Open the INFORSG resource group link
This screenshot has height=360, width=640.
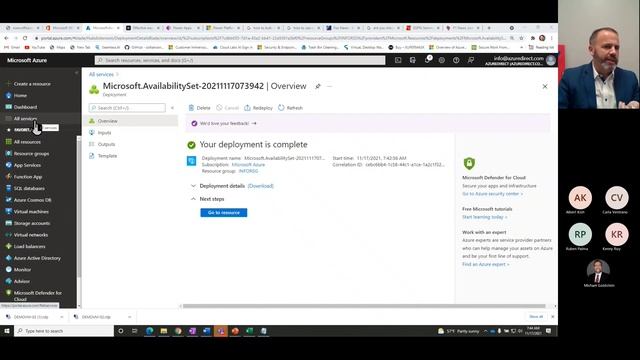tap(248, 171)
